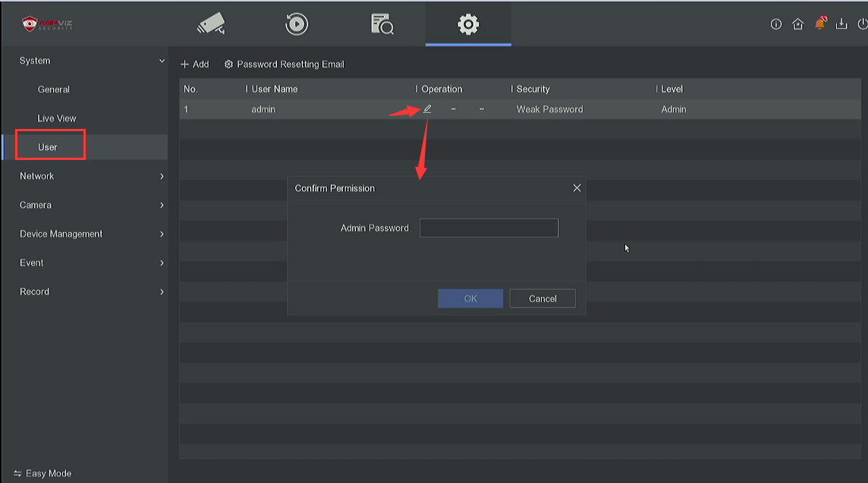Click Cancel in Confirm Permission dialog
Viewport: 868px width, 483px height.
tap(542, 299)
